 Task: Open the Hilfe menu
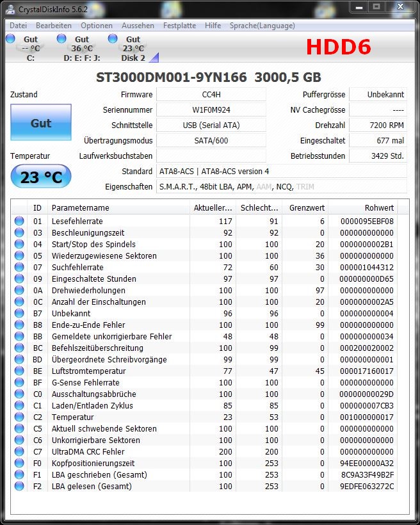click(x=213, y=26)
